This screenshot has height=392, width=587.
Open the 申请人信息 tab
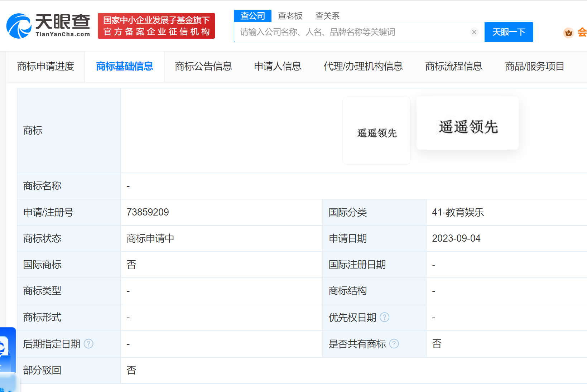pos(278,66)
